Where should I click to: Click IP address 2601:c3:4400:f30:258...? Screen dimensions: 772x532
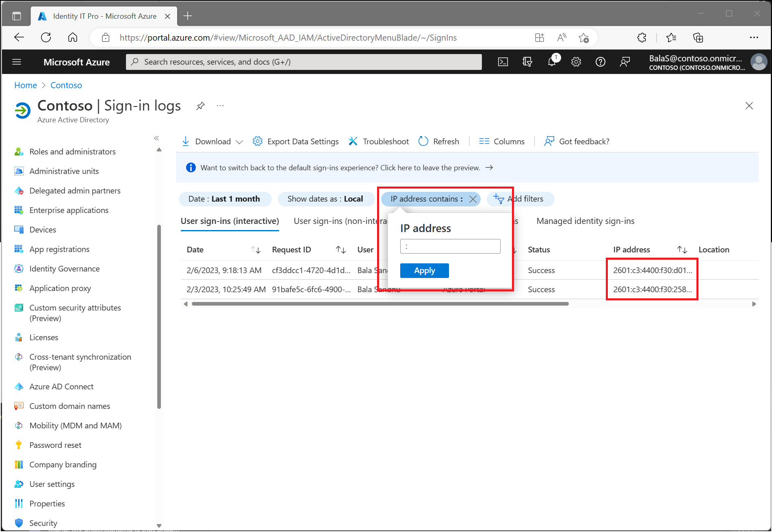pyautogui.click(x=653, y=289)
